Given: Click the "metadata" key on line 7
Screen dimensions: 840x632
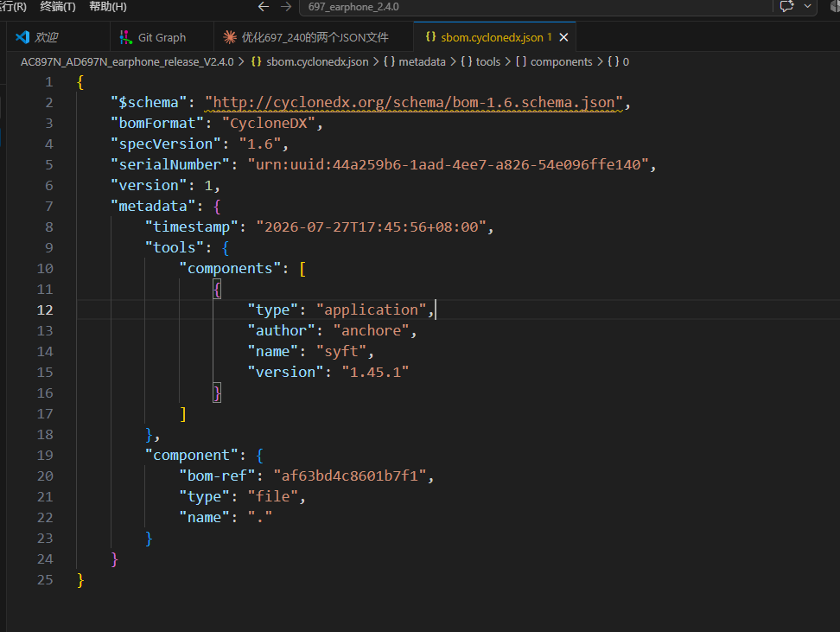Looking at the screenshot, I should click(153, 207).
